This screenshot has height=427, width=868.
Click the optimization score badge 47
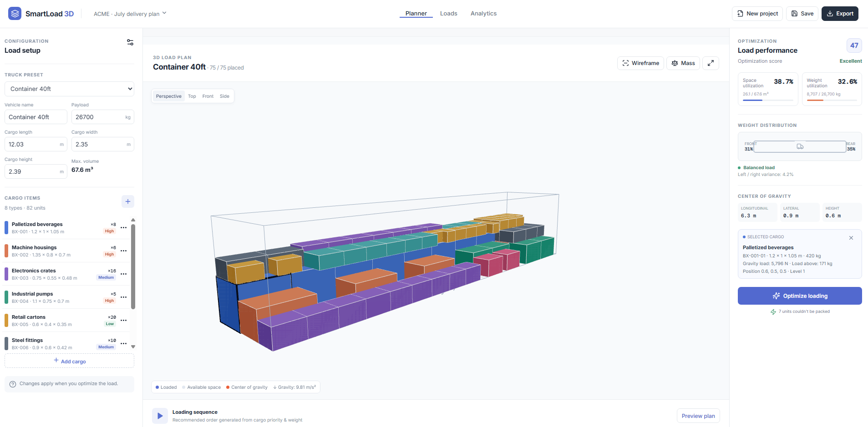[854, 45]
